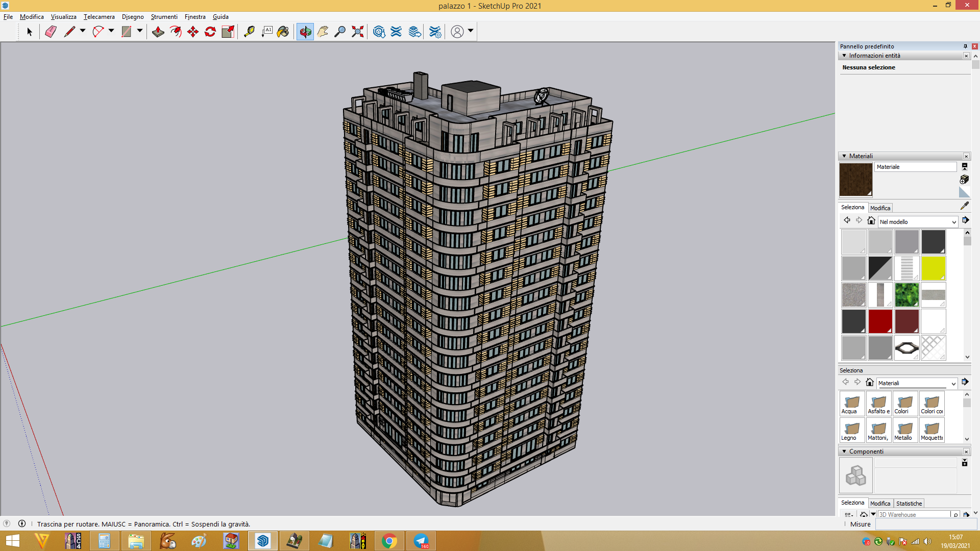
Task: Open the Acqua materials folder
Action: (x=852, y=404)
